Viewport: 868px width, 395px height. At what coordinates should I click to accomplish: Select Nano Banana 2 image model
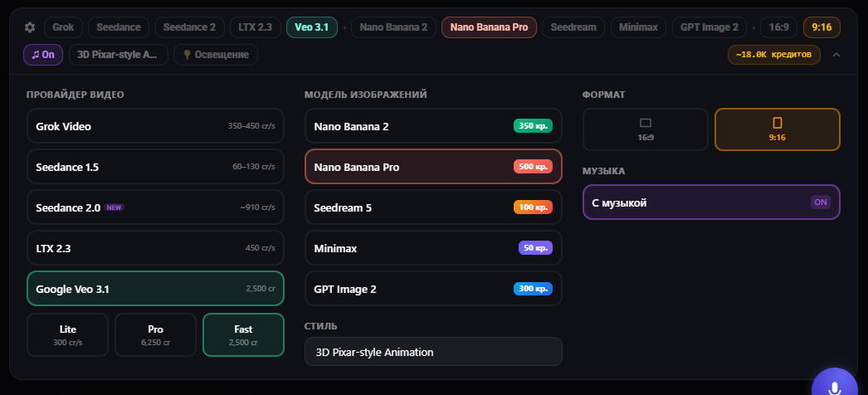click(433, 126)
